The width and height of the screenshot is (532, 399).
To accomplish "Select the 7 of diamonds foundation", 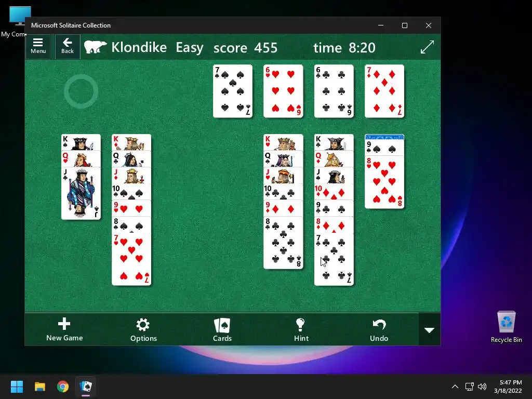I will (384, 91).
